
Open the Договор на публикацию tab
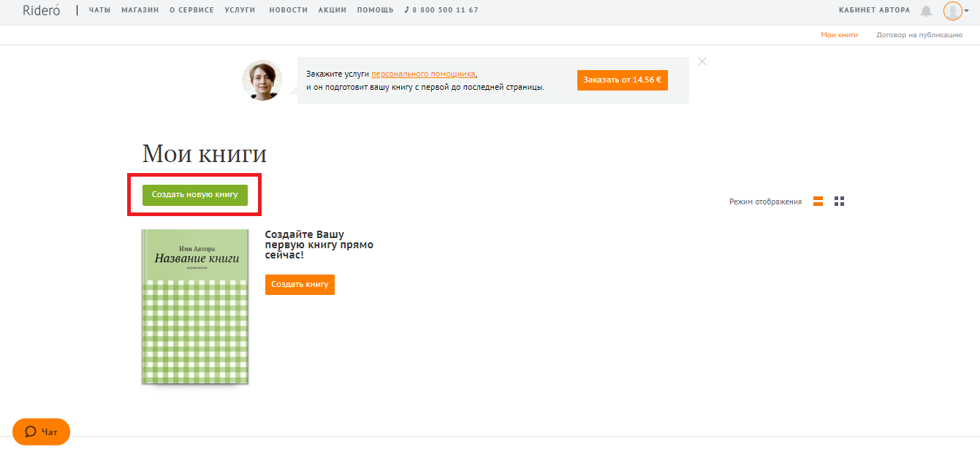[919, 35]
